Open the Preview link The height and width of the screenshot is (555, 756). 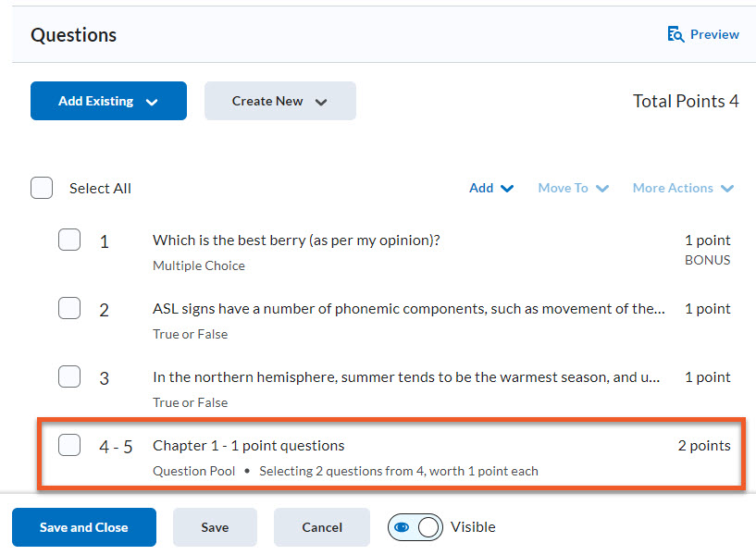(x=713, y=34)
